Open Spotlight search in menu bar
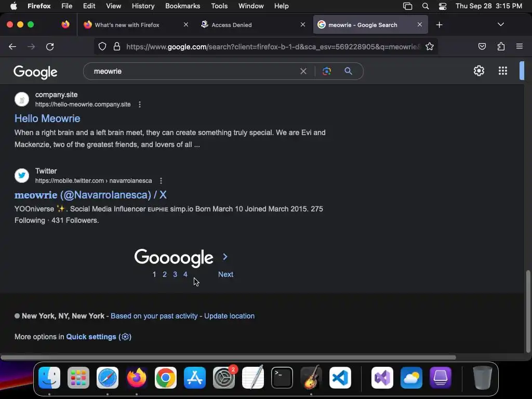 coord(425,6)
